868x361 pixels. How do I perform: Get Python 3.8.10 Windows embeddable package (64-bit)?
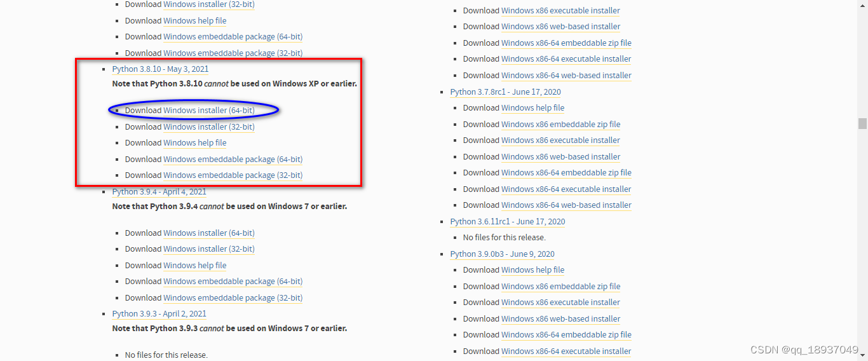(x=233, y=160)
